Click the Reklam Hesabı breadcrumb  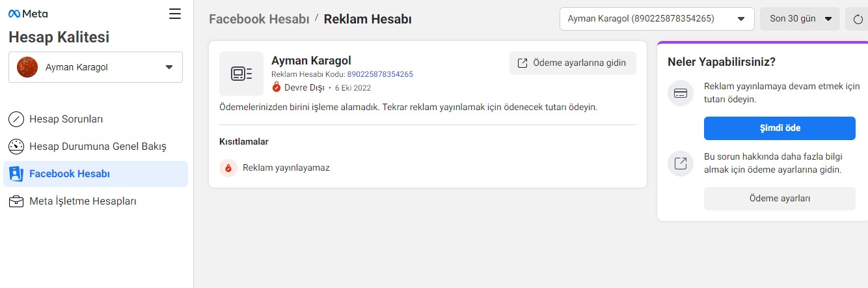(x=368, y=19)
